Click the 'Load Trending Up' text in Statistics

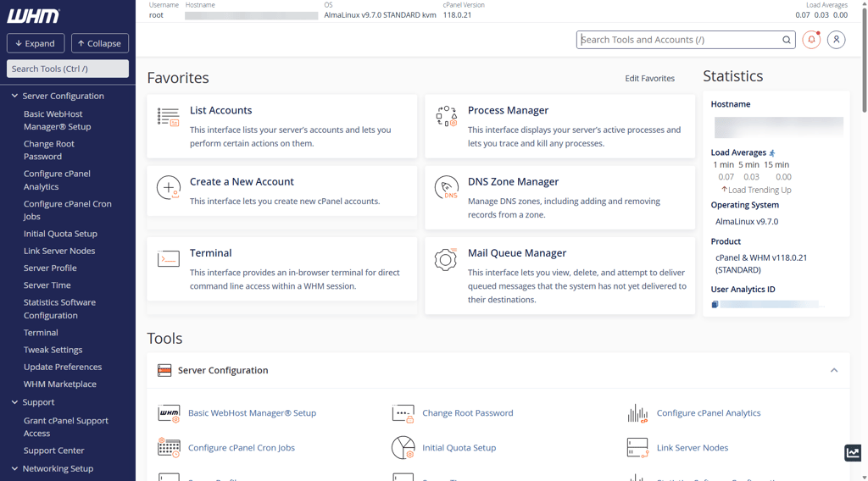[x=759, y=191]
